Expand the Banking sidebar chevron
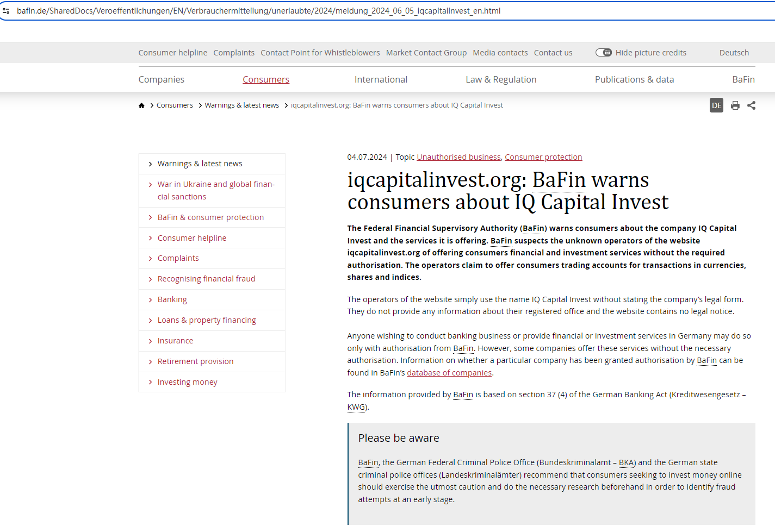The image size is (775, 532). 151,300
